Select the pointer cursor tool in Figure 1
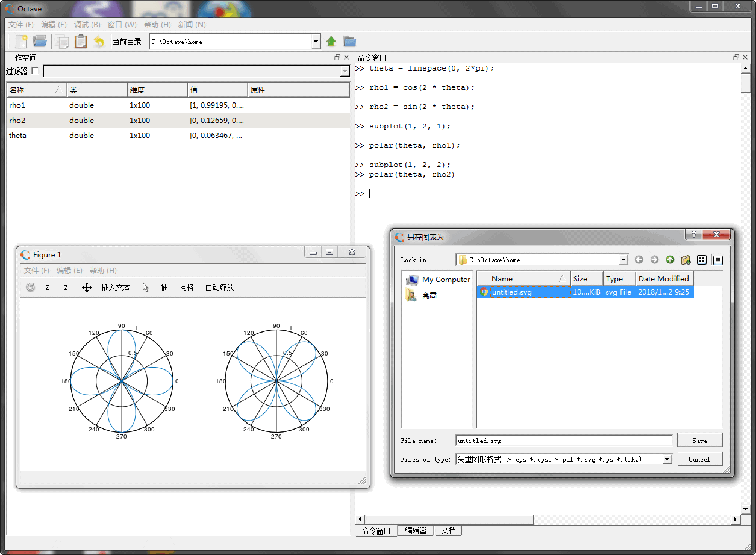The height and width of the screenshot is (555, 756). click(x=145, y=287)
